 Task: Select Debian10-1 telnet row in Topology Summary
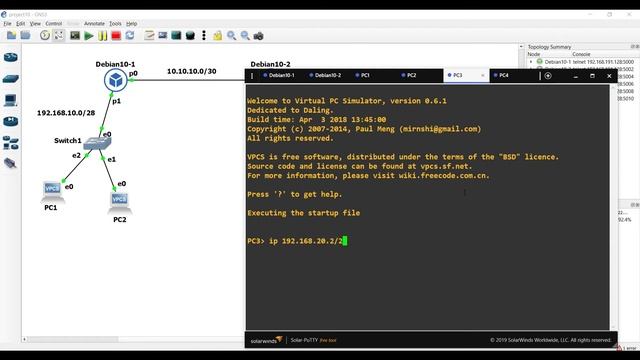584,62
